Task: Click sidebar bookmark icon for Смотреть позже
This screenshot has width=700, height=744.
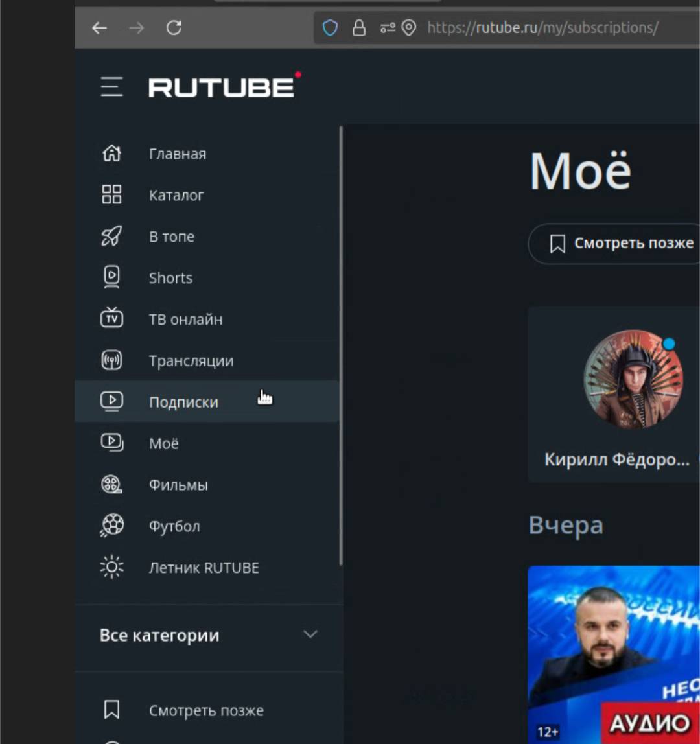Action: pos(111,710)
